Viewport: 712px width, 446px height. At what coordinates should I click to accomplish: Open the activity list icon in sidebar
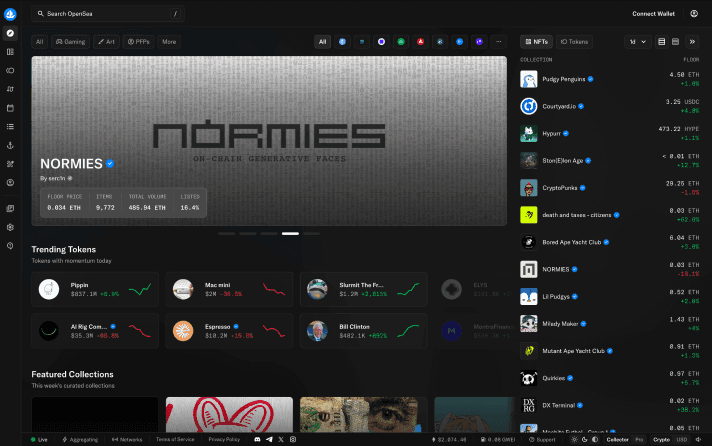tap(10, 127)
